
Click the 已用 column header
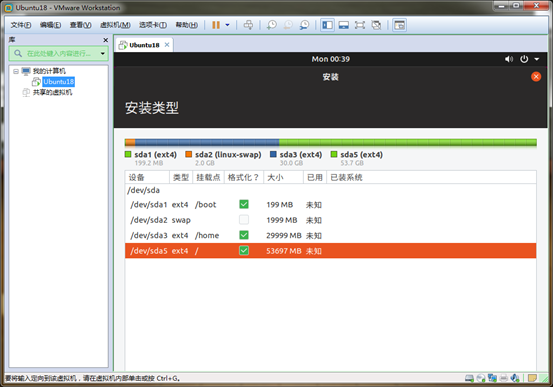click(315, 177)
